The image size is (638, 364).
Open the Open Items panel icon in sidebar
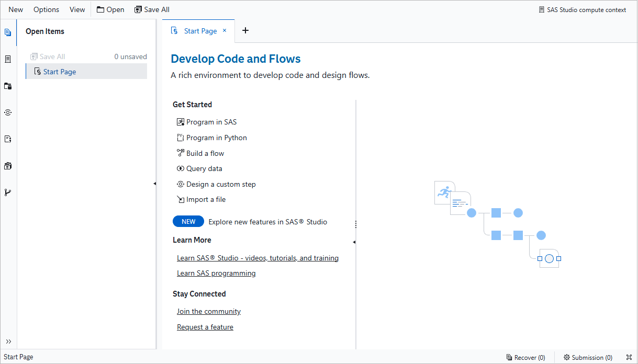click(8, 32)
